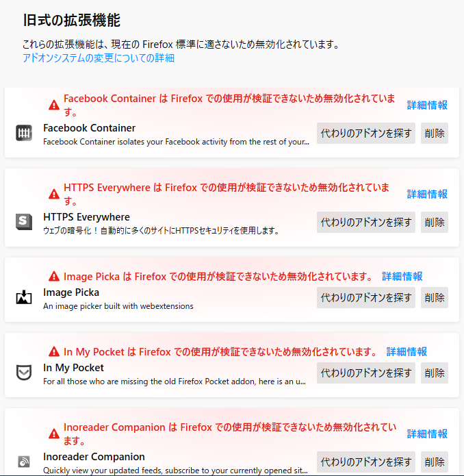Viewport: 464px width, 476px height.
Task: Remove the Facebook Container extension
Action: [435, 133]
